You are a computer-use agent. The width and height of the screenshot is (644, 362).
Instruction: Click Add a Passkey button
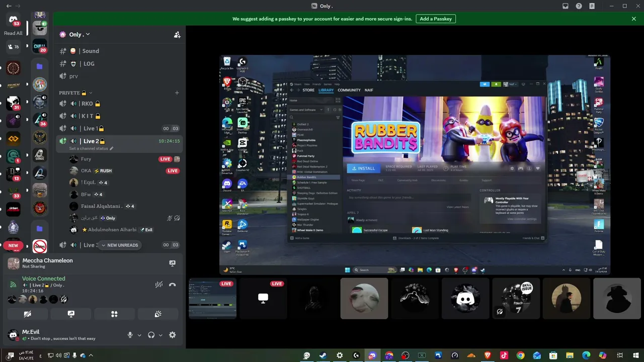click(436, 19)
